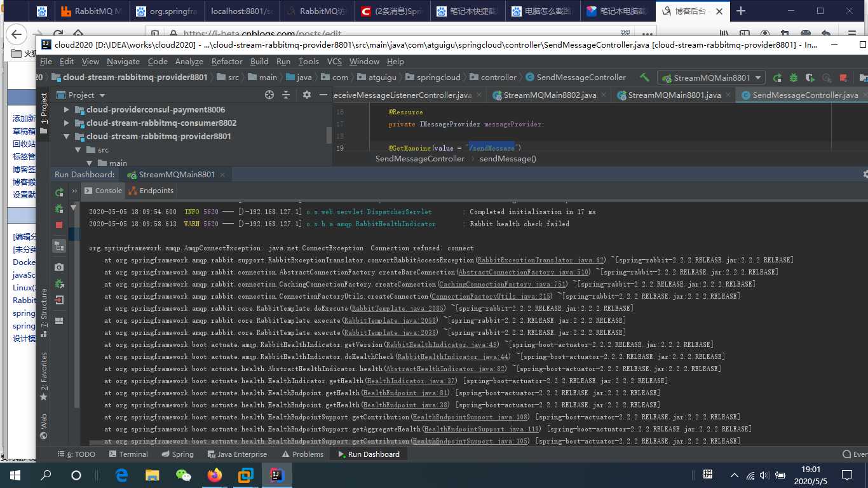Select the Console tab
The image size is (868, 488).
click(x=102, y=191)
